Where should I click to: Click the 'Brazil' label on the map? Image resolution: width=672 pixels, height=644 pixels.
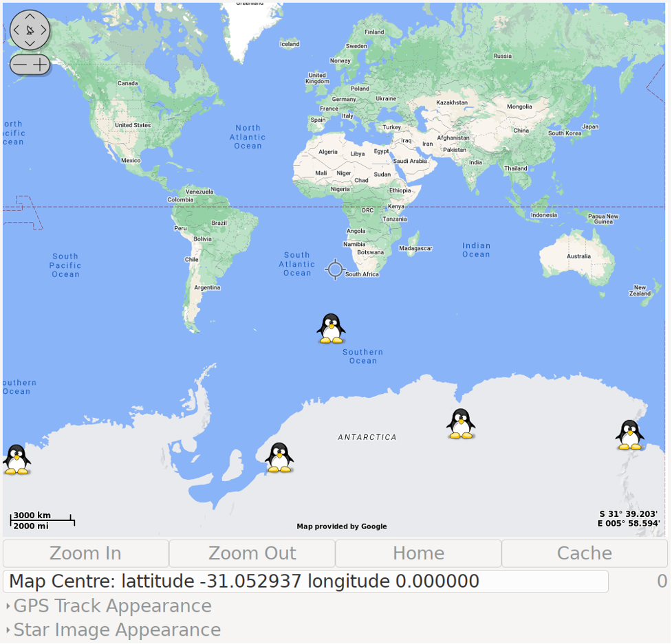pyautogui.click(x=219, y=223)
